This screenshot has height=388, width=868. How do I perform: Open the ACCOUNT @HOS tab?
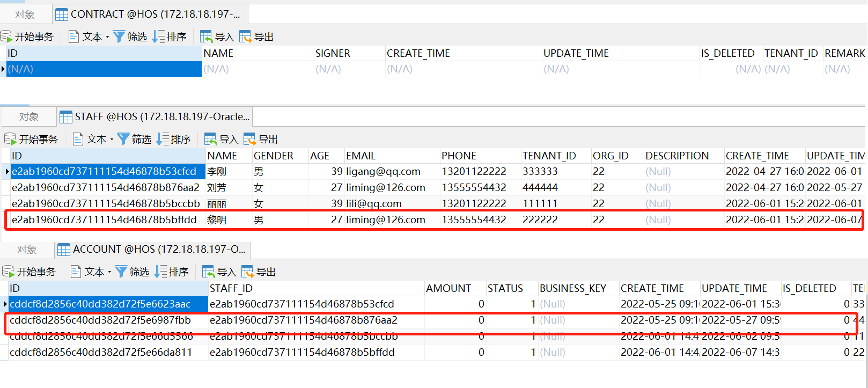coord(152,250)
